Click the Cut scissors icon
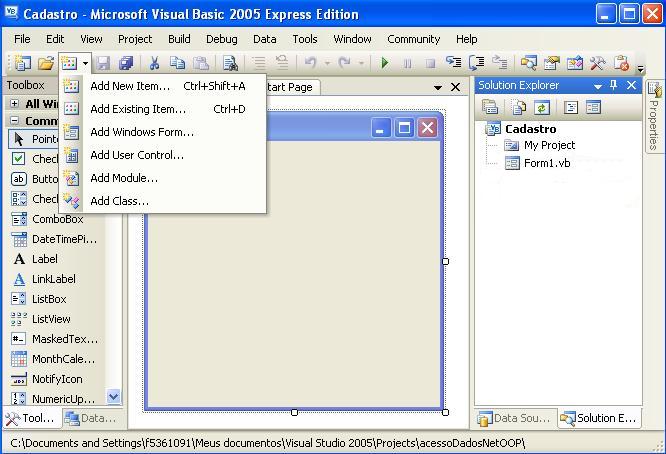 pos(154,63)
